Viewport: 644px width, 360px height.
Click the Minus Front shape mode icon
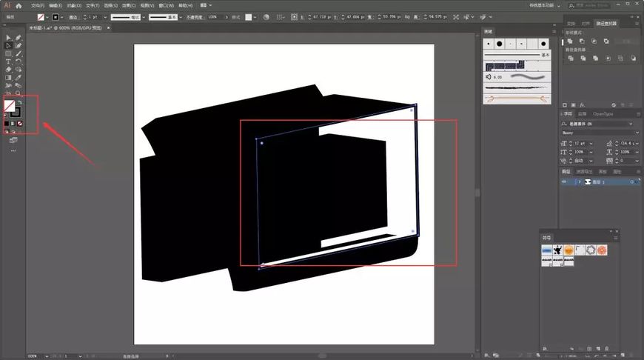click(582, 41)
